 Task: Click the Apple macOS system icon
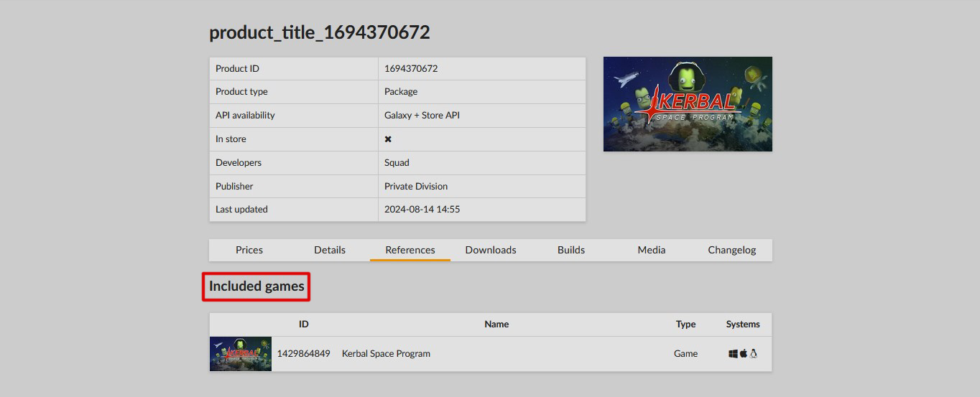tap(744, 353)
